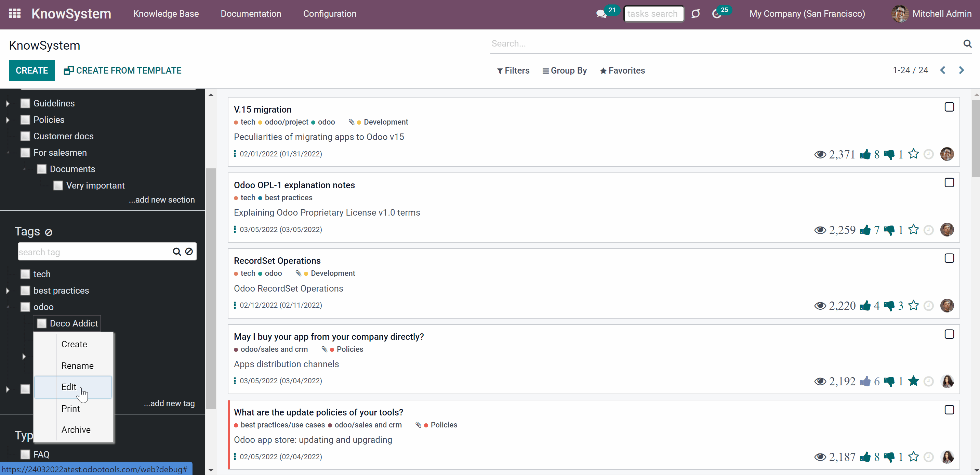
Task: Click the refresh circle icon in navbar
Action: click(x=696, y=14)
